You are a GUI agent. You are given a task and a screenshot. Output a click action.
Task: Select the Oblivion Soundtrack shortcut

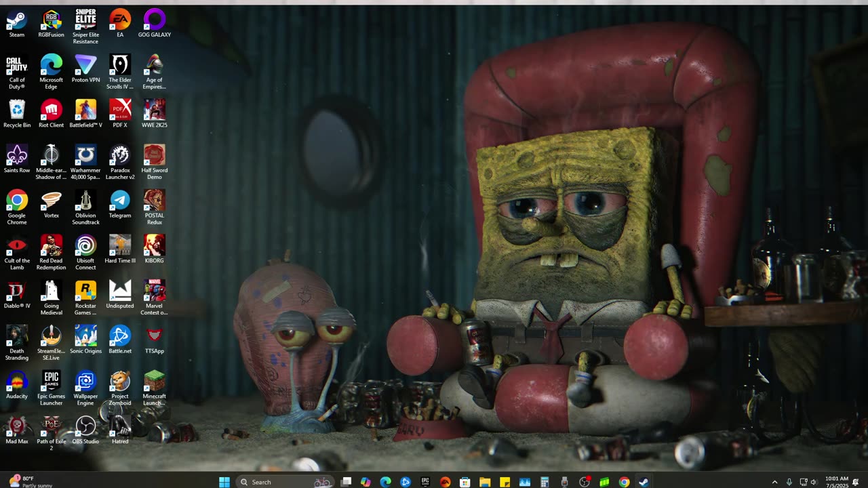point(85,208)
